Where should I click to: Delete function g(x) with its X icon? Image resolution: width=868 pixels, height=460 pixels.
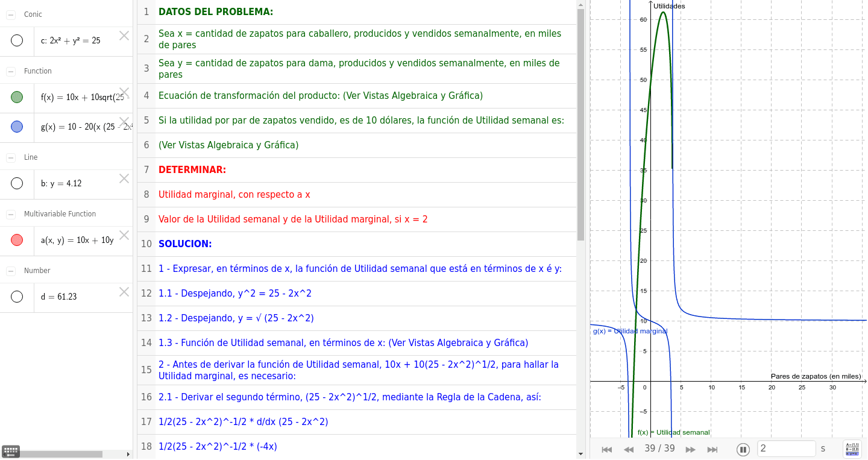point(124,121)
